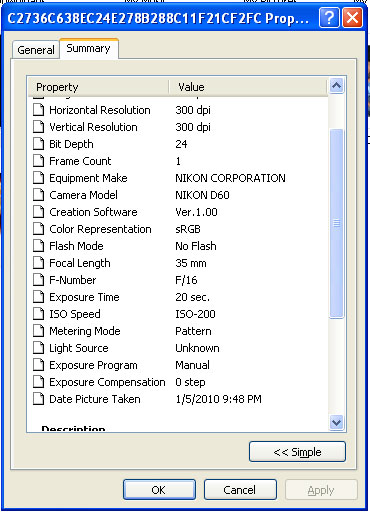This screenshot has width=370, height=512.
Task: Select the Summary tab
Action: pyautogui.click(x=88, y=49)
